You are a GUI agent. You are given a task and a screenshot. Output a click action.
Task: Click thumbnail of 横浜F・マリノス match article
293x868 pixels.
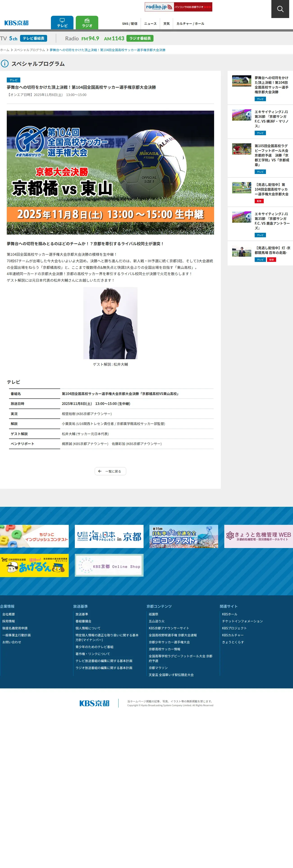[x=241, y=115]
